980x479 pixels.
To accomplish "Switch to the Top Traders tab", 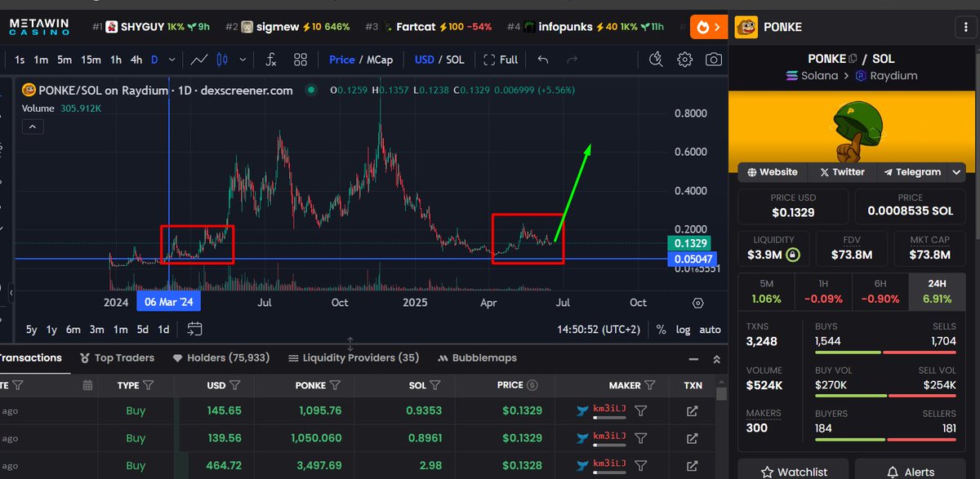I will 116,358.
